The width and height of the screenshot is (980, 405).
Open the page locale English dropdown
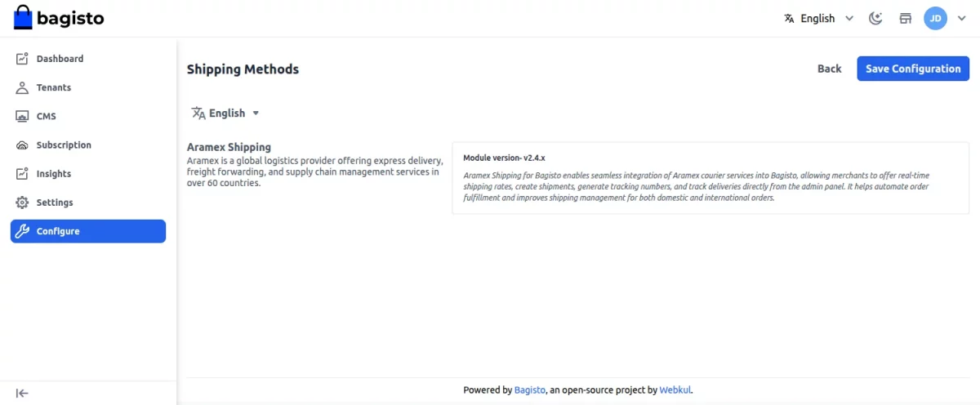click(225, 113)
